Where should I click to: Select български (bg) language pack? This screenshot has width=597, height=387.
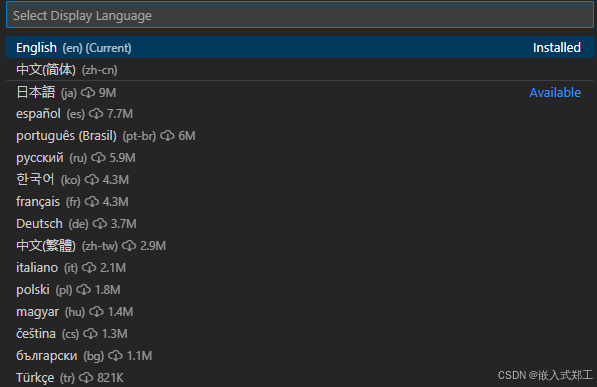pos(300,356)
